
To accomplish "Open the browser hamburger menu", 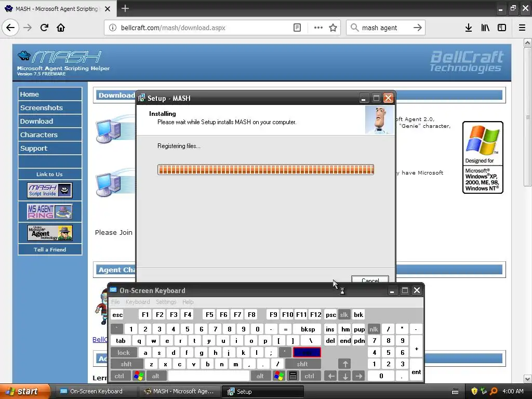I will [x=522, y=28].
